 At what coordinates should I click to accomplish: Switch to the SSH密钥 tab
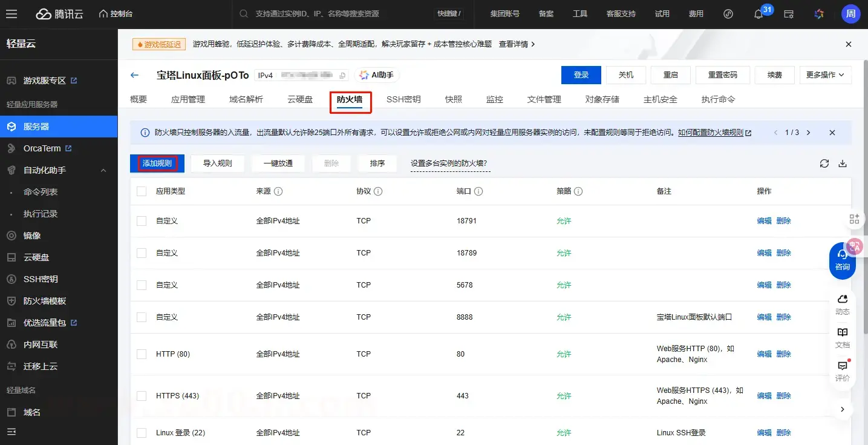point(403,99)
